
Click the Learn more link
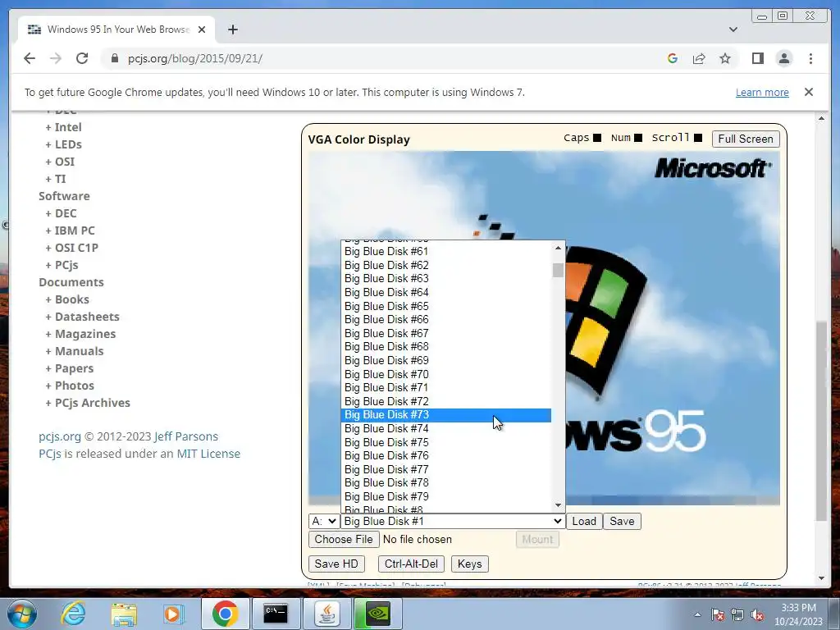pos(762,92)
